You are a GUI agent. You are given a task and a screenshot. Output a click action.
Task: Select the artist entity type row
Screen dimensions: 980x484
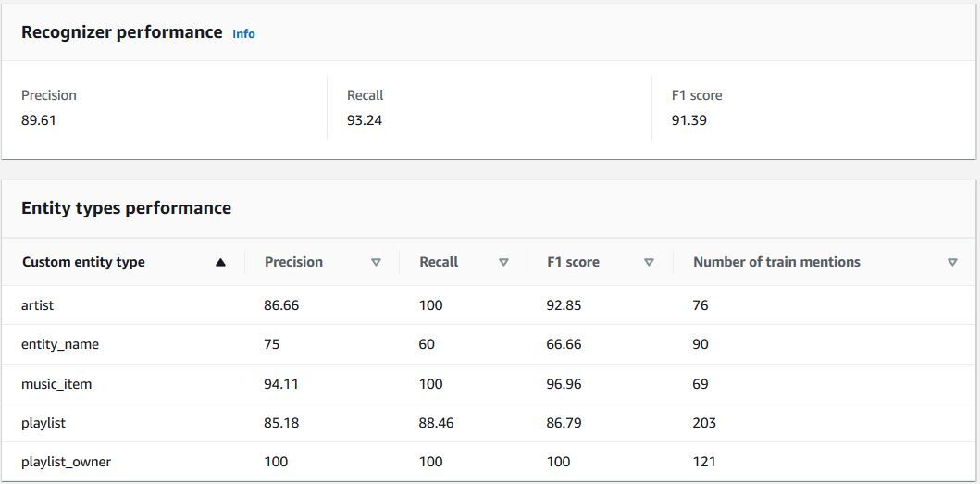pyautogui.click(x=490, y=305)
